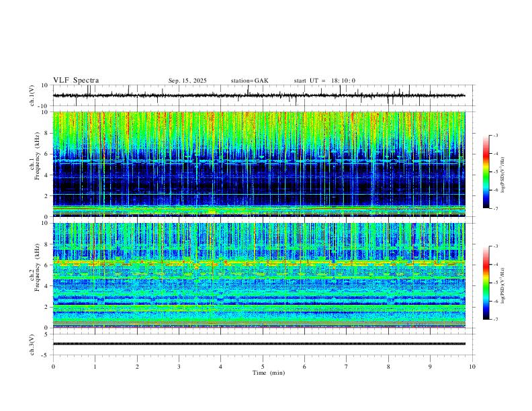Click the ch.2 PSD color scale bar
Viewport: 532px width, 411px height.
click(486, 283)
